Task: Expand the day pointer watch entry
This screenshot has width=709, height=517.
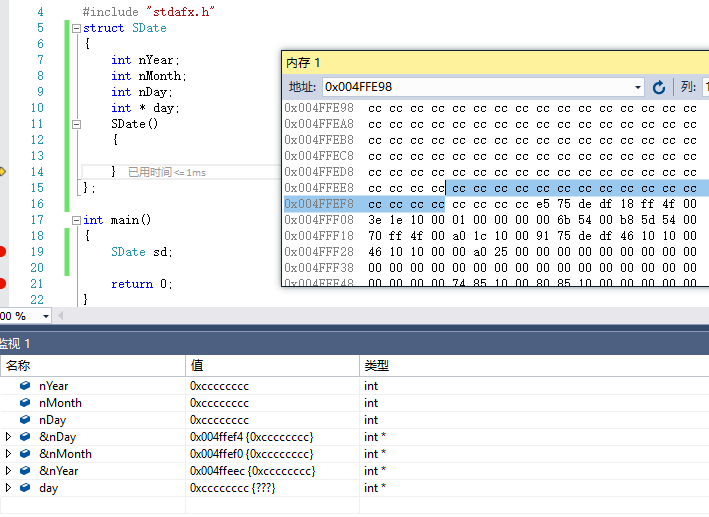Action: tap(8, 488)
